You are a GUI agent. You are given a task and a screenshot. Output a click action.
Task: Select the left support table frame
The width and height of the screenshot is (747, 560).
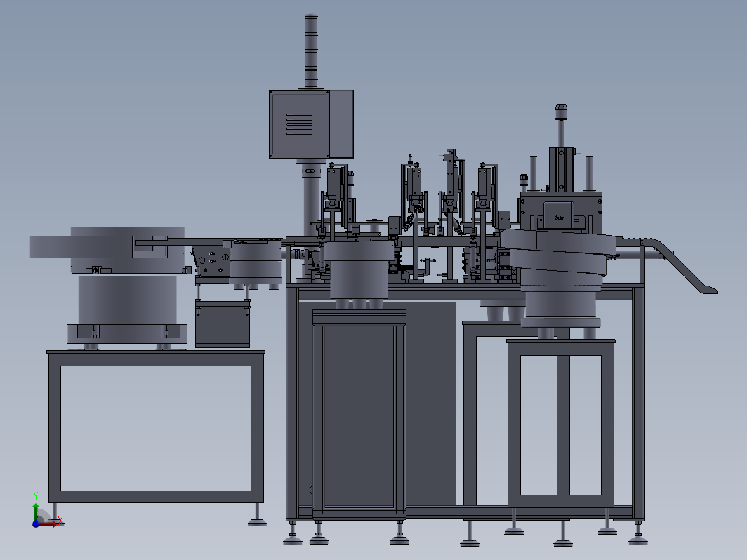pyautogui.click(x=156, y=426)
